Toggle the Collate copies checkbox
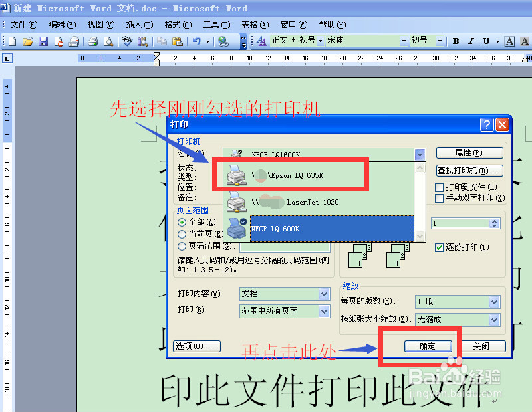Viewport: 532px width, 412px height. (x=439, y=247)
